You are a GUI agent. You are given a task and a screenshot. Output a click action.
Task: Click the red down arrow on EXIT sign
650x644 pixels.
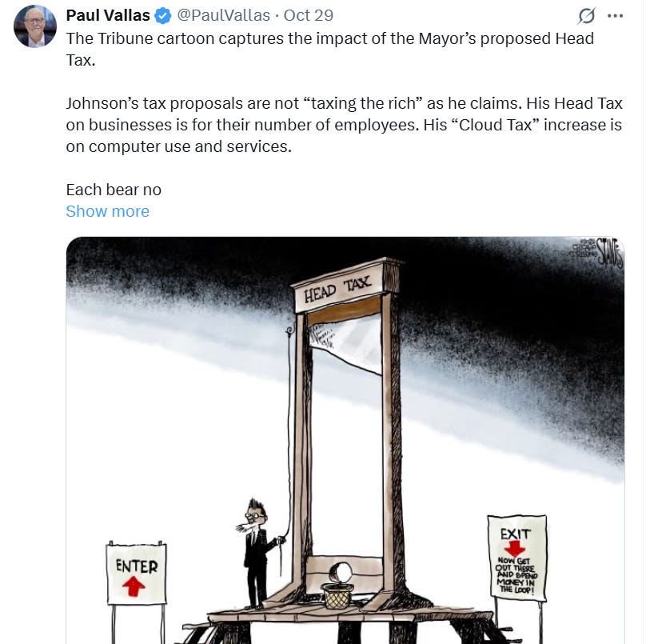click(x=514, y=549)
